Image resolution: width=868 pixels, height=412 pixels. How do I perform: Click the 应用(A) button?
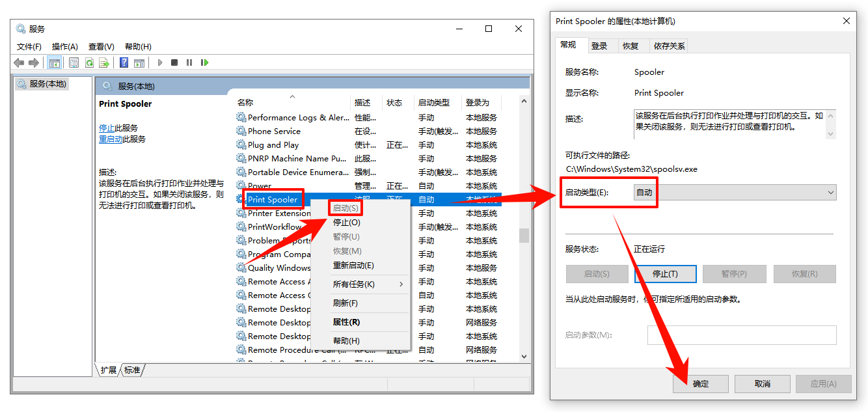(x=823, y=384)
